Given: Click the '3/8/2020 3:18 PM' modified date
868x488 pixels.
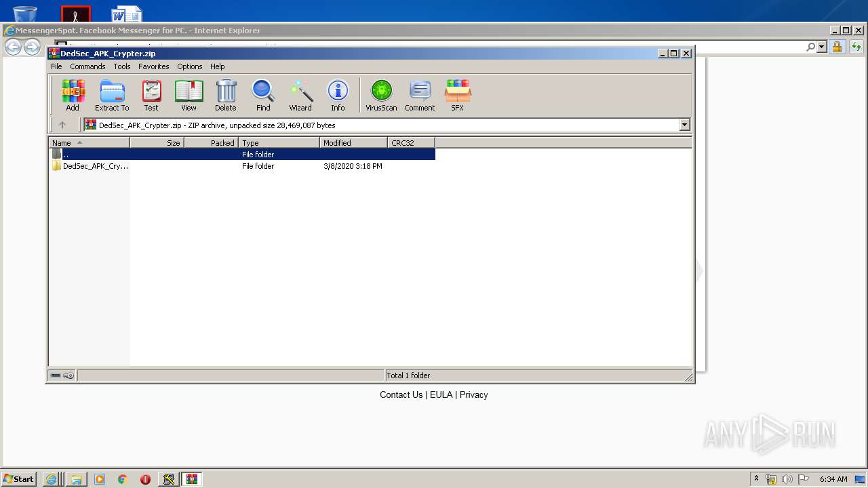Looking at the screenshot, I should [x=353, y=166].
